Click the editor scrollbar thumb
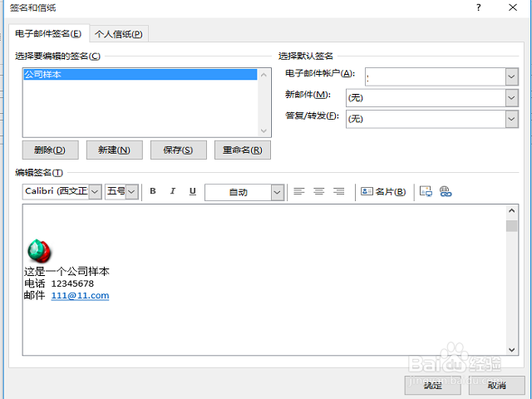Image resolution: width=532 pixels, height=399 pixels. tap(512, 226)
